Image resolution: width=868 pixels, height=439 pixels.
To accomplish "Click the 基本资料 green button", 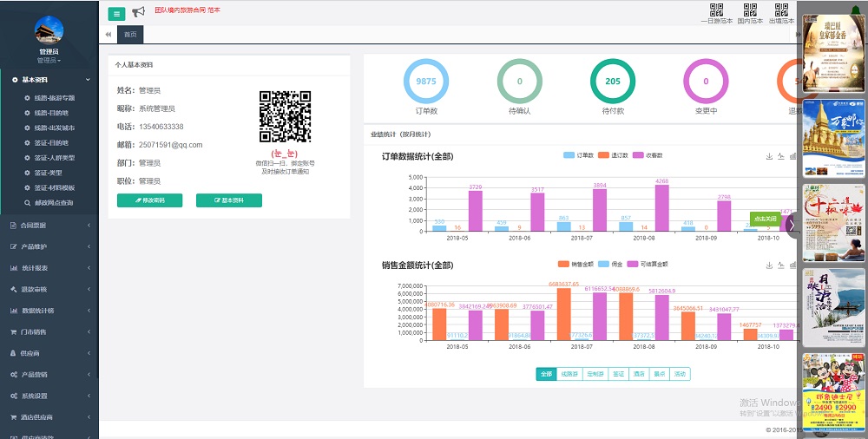I will (x=228, y=200).
